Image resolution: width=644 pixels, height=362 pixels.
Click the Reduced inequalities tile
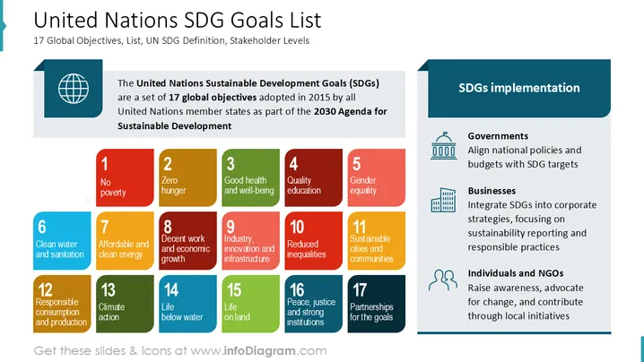[x=313, y=240]
